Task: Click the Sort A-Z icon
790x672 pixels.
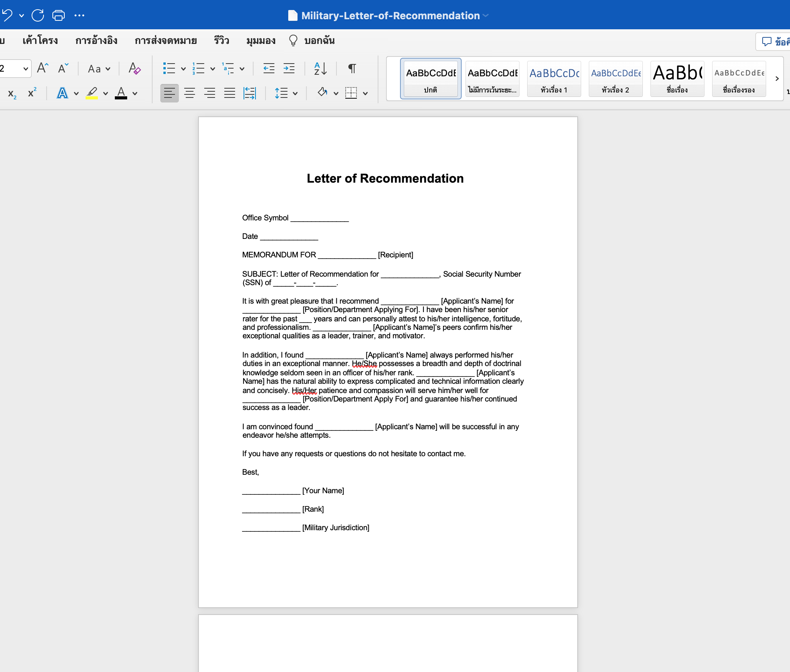Action: tap(320, 69)
